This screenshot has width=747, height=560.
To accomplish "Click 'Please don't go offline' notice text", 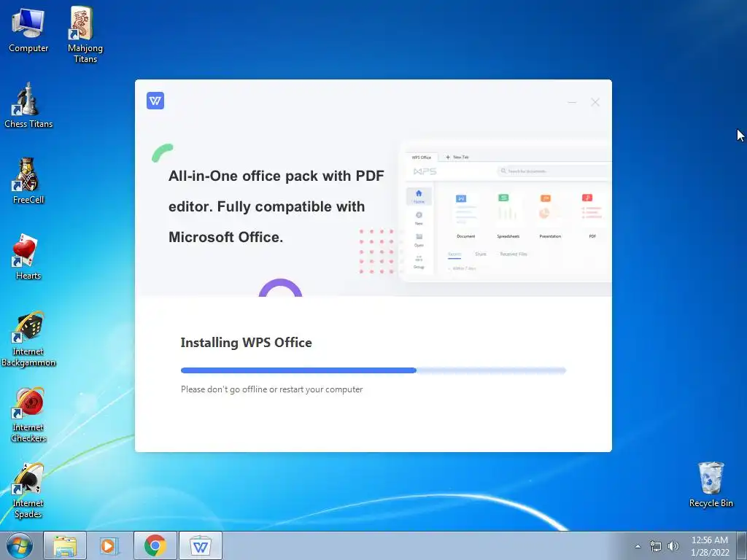I will coord(271,389).
